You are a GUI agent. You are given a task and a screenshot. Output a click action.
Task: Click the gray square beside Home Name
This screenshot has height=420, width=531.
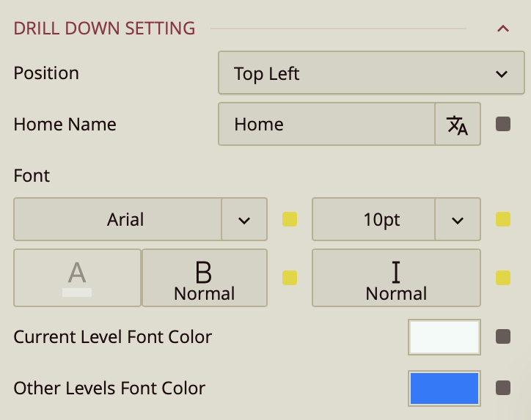click(503, 124)
